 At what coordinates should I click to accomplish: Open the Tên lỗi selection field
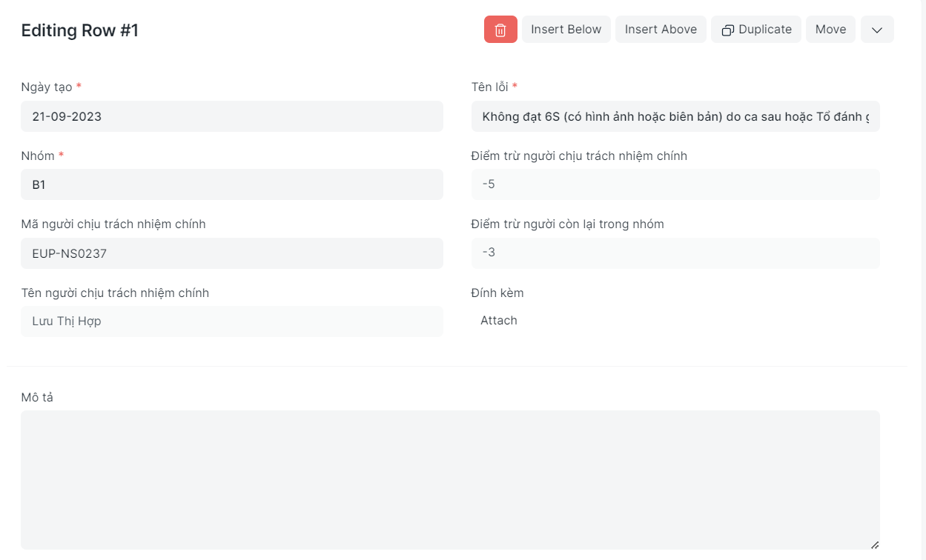(x=675, y=116)
